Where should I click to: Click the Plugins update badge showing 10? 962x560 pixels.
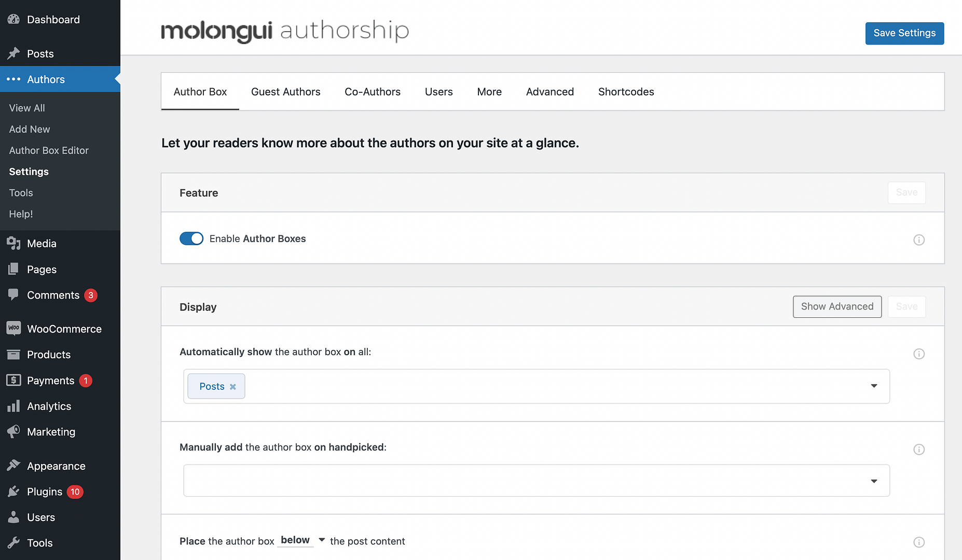coord(75,492)
